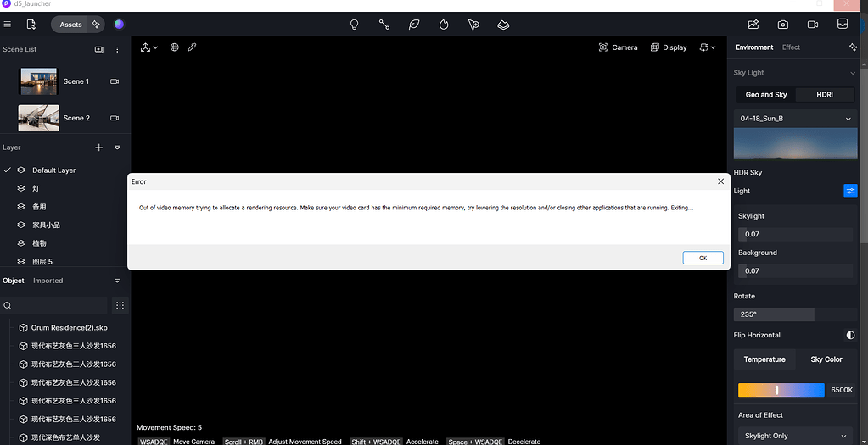Image resolution: width=868 pixels, height=445 pixels.
Task: Switch to the Object tab
Action: click(14, 281)
